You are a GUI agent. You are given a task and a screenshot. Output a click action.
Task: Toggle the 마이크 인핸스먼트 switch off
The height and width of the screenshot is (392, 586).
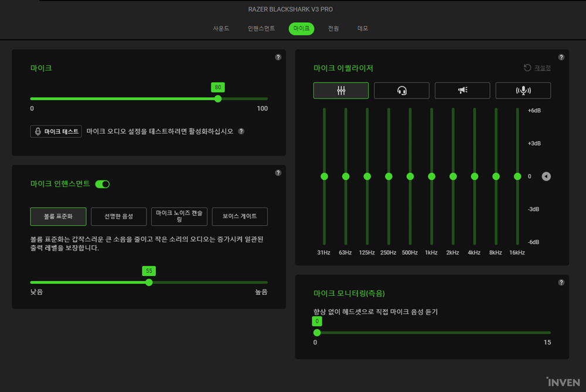coord(103,184)
